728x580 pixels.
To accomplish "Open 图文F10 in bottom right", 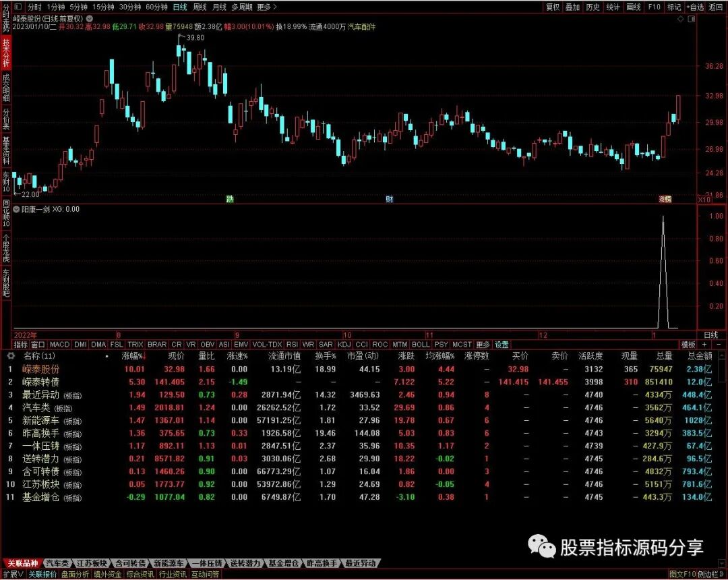I will pyautogui.click(x=682, y=575).
